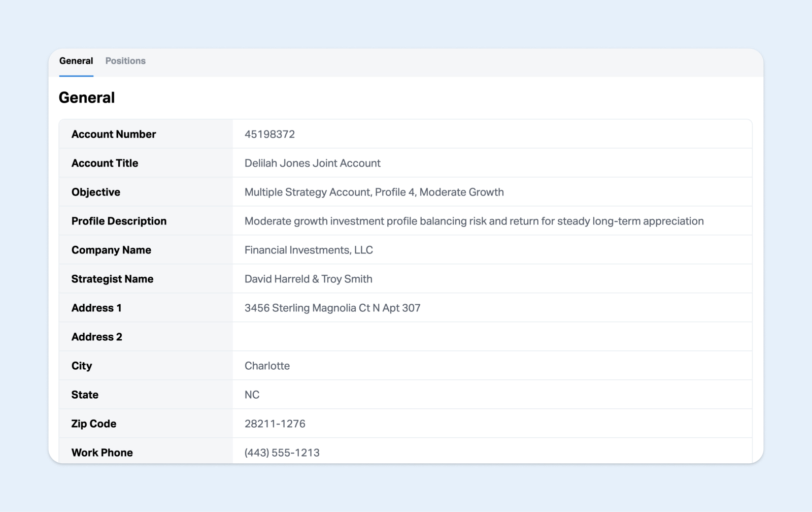Click the city value Charlotte
Screen dimensions: 812x512
point(267,366)
